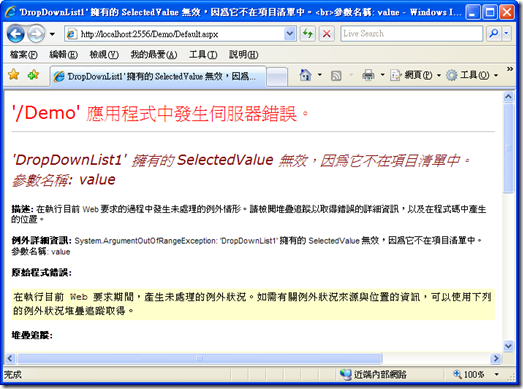Click the '/Demo' server error heading

[160, 113]
